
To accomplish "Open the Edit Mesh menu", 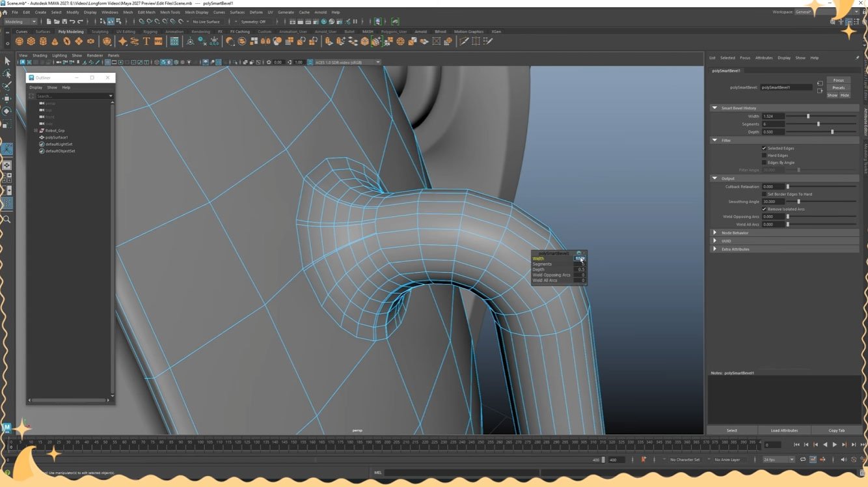I will pyautogui.click(x=146, y=12).
